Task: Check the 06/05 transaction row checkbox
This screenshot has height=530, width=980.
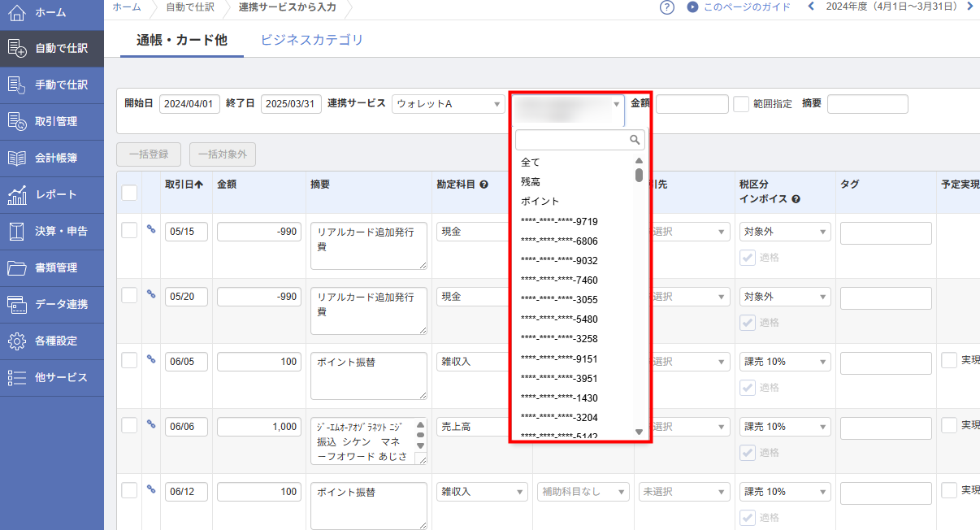Action: [129, 361]
